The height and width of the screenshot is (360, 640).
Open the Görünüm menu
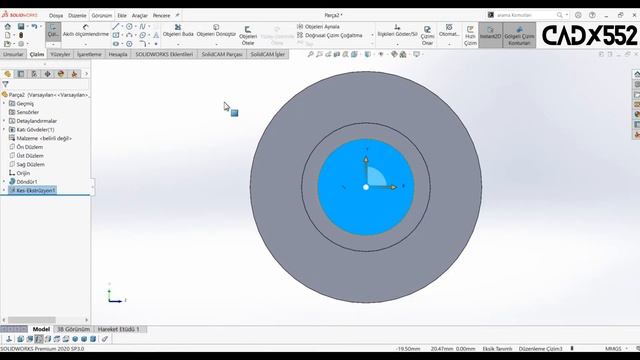pos(102,16)
